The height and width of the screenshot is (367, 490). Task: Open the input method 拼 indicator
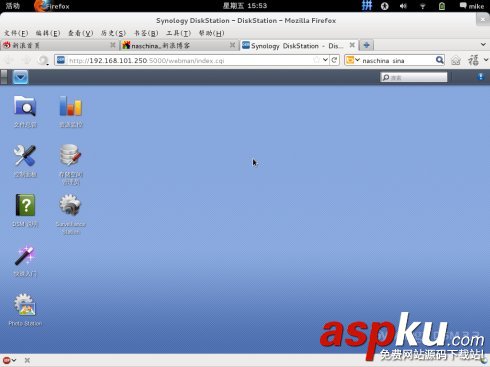pyautogui.click(x=367, y=6)
